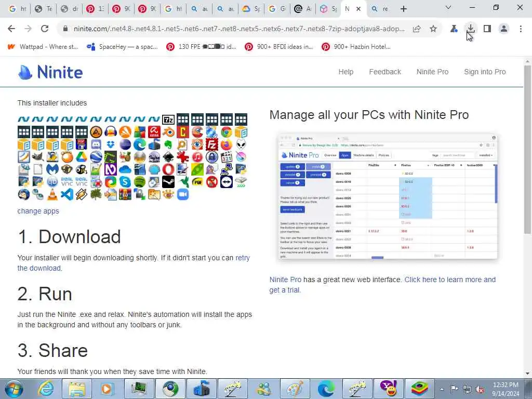Click the VLC traffic cone icon
Image resolution: width=532 pixels, height=399 pixels.
pos(52,195)
